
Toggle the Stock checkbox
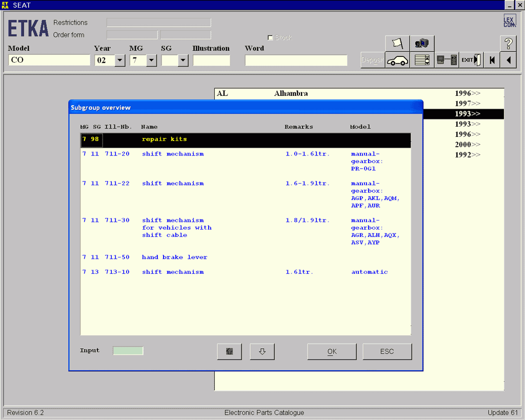tap(270, 37)
